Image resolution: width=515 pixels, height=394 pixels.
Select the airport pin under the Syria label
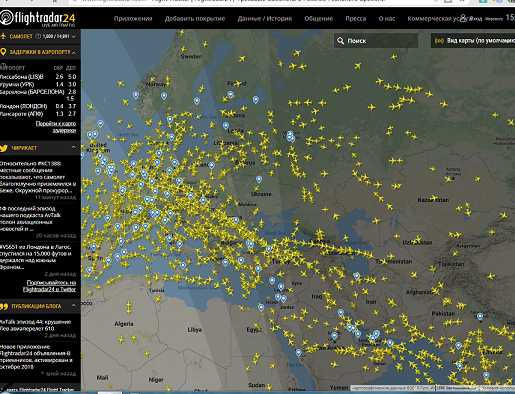281,287
